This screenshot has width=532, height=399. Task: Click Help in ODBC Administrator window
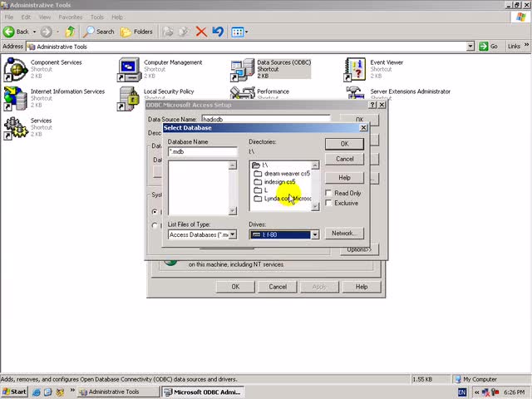(x=362, y=287)
